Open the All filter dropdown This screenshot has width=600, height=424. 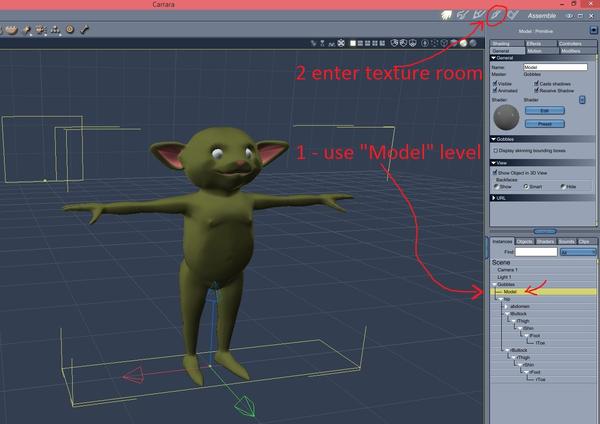tap(578, 252)
